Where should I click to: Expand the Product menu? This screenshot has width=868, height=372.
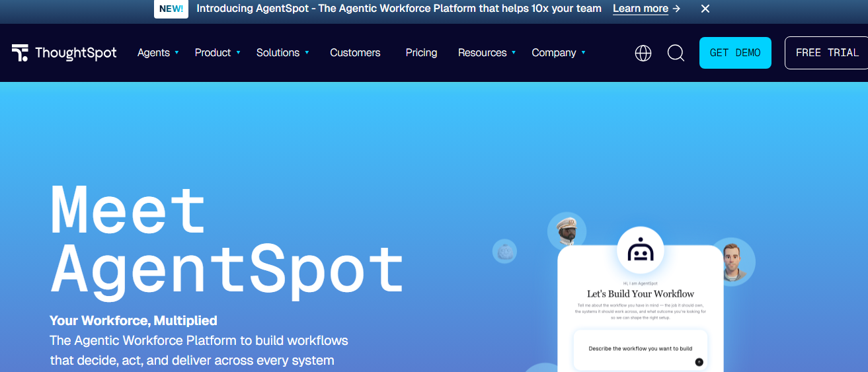[x=217, y=53]
